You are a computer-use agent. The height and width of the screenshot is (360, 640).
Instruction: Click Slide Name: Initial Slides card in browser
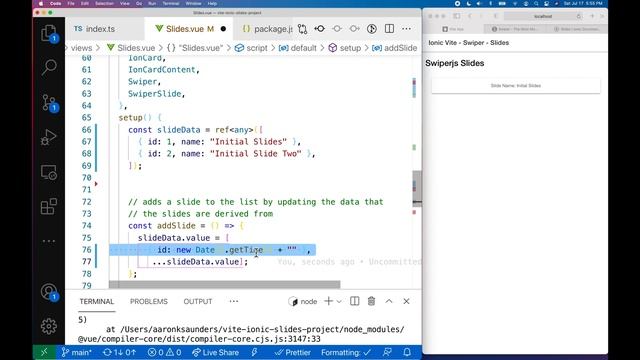(x=516, y=86)
